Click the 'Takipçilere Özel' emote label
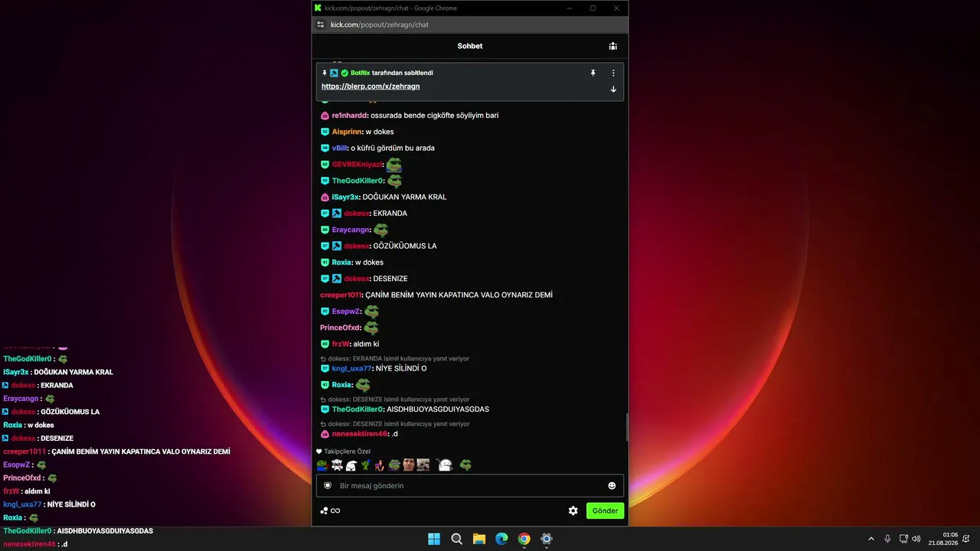The image size is (980, 551). click(342, 452)
